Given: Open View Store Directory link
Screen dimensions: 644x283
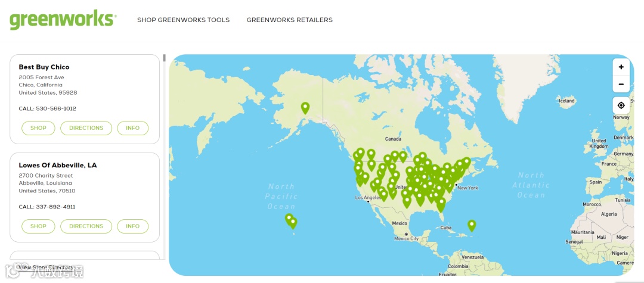Looking at the screenshot, I should 45,268.
